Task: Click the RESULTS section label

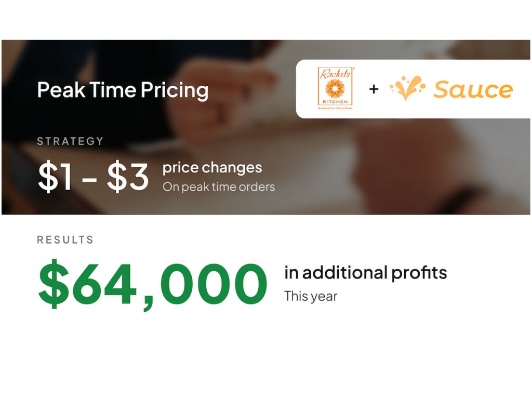Action: 65,240
